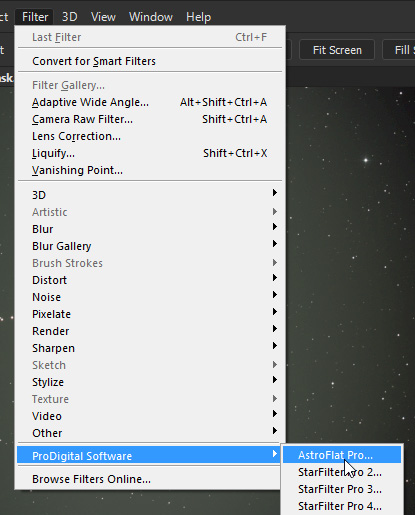
Task: Open the Help menu
Action: coord(199,17)
